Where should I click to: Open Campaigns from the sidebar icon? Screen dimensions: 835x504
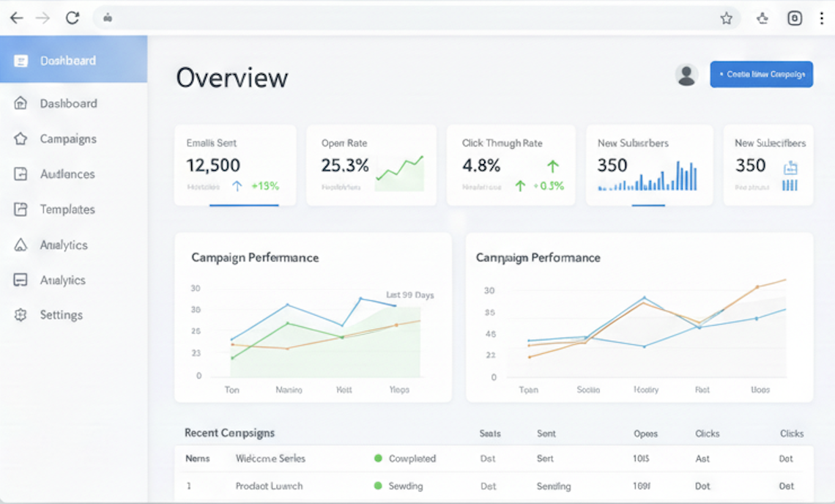tap(21, 138)
